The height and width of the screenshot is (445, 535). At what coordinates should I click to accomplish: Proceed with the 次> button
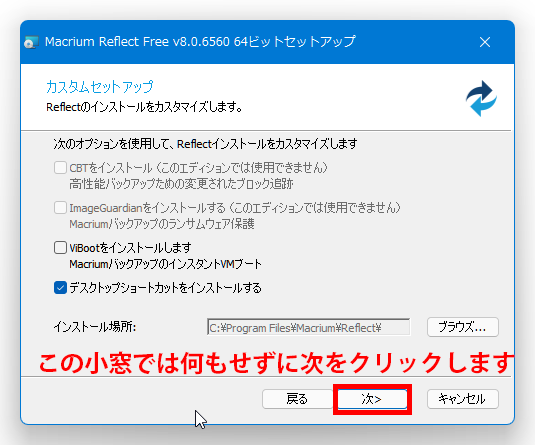tap(372, 399)
